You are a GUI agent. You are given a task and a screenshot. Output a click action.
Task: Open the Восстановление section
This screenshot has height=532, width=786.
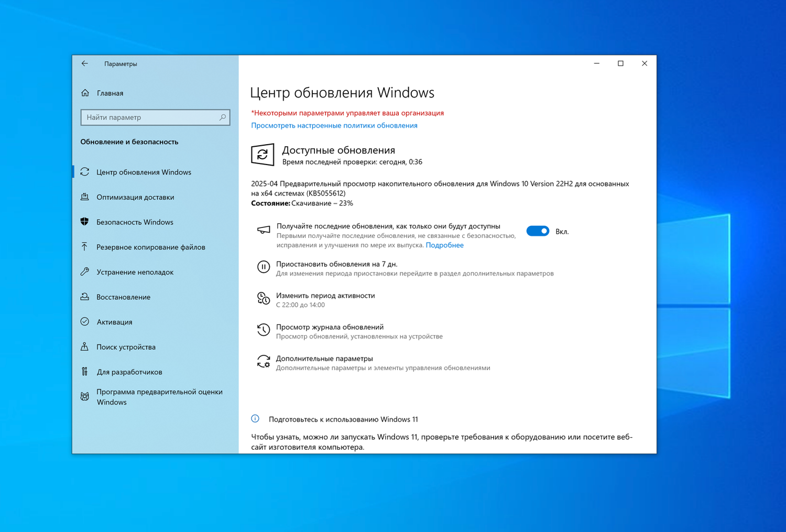124,297
